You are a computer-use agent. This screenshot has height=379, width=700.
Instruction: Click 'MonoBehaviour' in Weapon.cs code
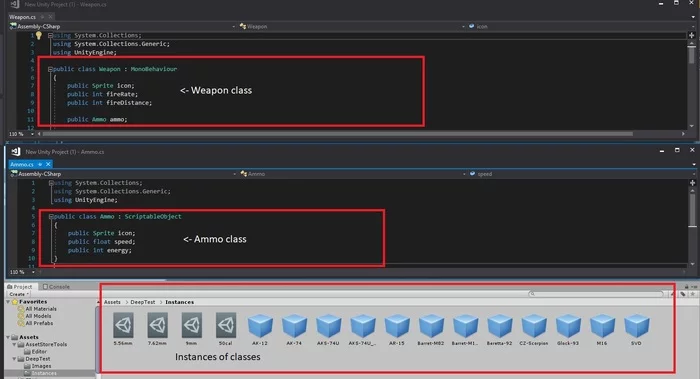click(154, 69)
